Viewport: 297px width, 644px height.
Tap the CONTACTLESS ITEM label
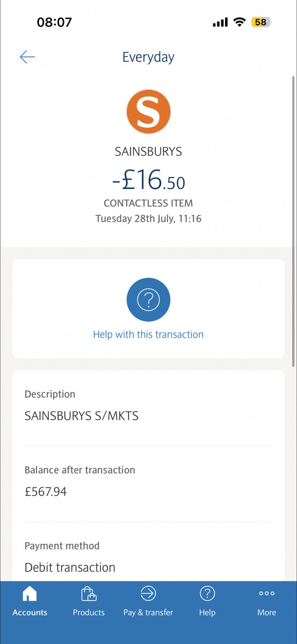(148, 203)
